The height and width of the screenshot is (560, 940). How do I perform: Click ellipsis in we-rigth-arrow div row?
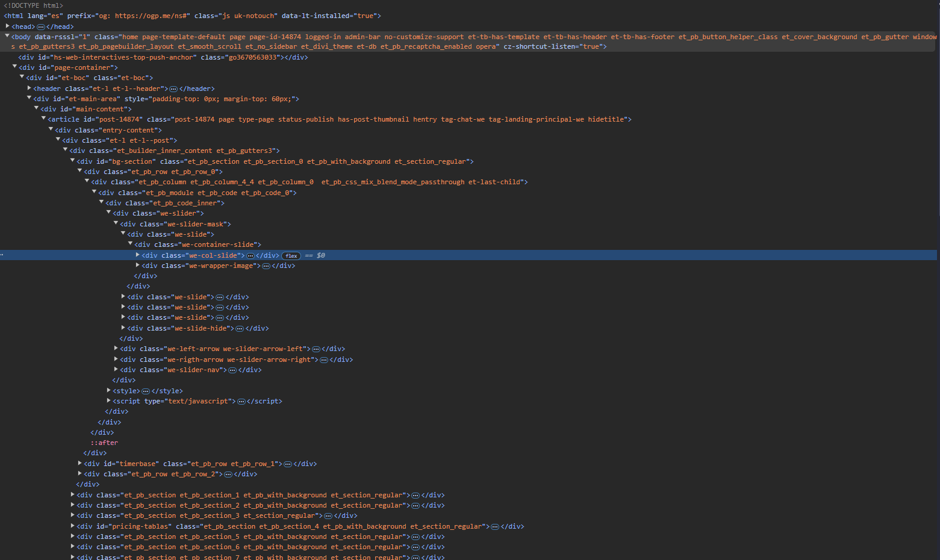pyautogui.click(x=324, y=359)
